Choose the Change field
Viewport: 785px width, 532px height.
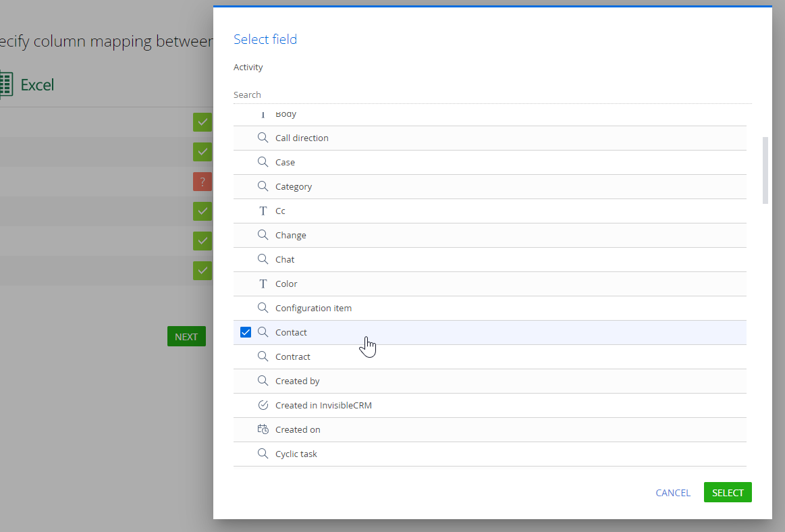(489, 235)
